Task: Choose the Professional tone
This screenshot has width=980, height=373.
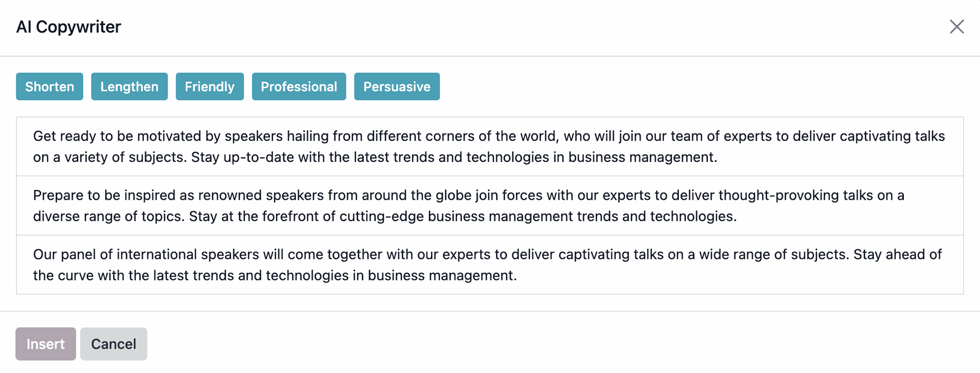Action: tap(299, 86)
